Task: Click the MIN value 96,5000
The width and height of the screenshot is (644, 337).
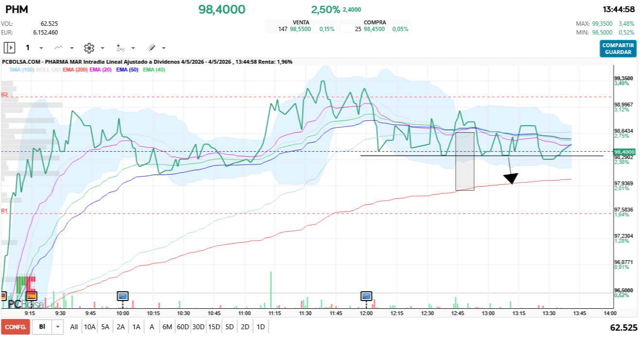Action: click(603, 33)
